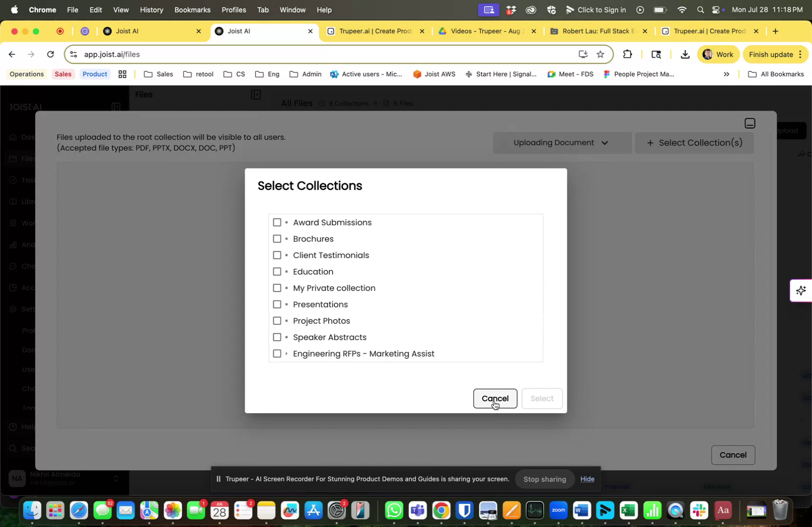Open the Zoom app from the Dock

558,510
